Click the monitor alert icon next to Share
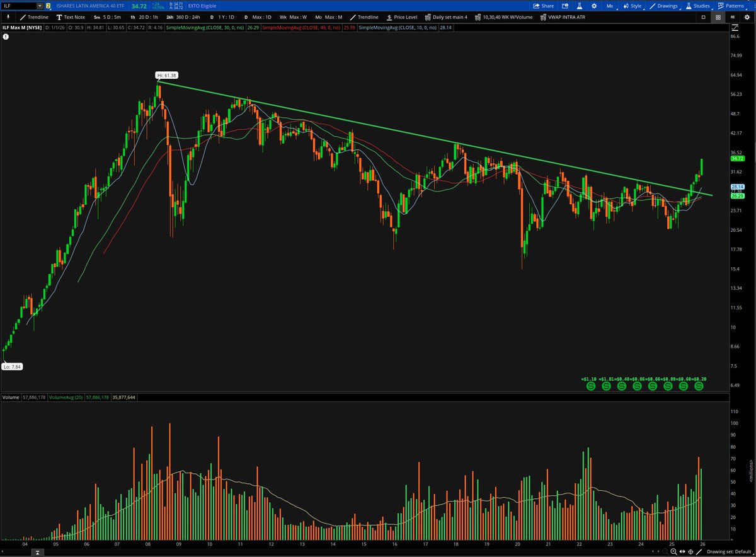This screenshot has height=557, width=756. pos(565,6)
